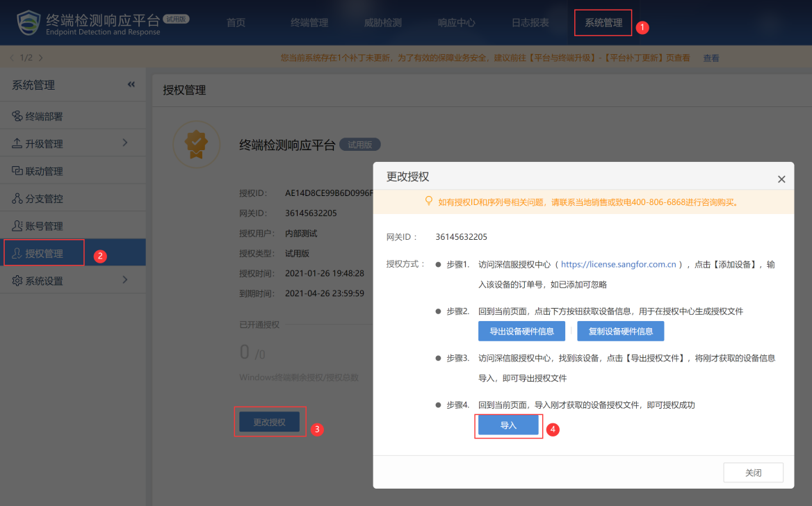Select 授权管理 in the sidebar
The image size is (812, 506).
click(72, 253)
